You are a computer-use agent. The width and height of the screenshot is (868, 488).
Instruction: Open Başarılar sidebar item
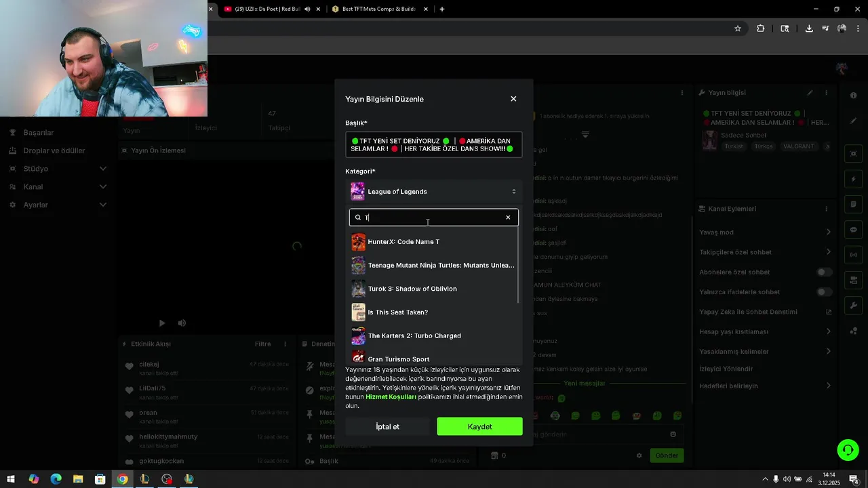39,132
